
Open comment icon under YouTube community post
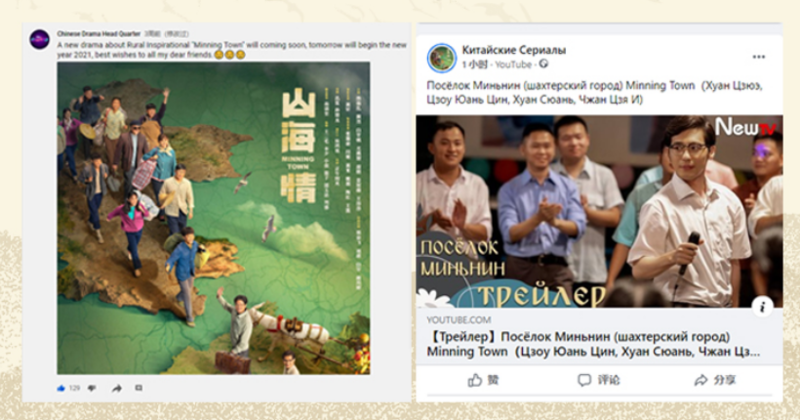pyautogui.click(x=138, y=388)
